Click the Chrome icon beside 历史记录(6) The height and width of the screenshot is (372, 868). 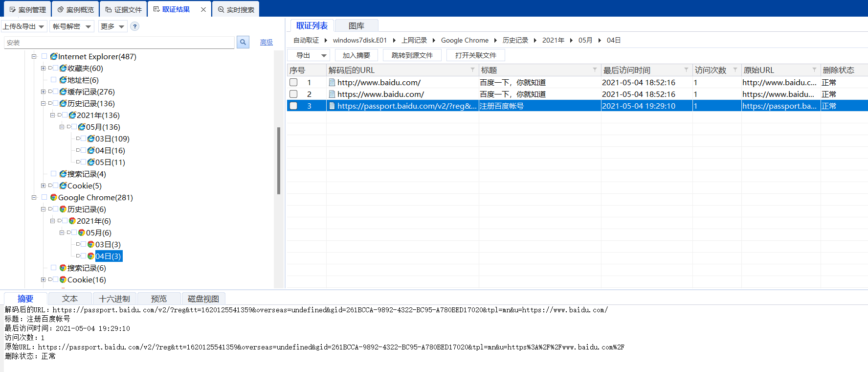pos(63,209)
